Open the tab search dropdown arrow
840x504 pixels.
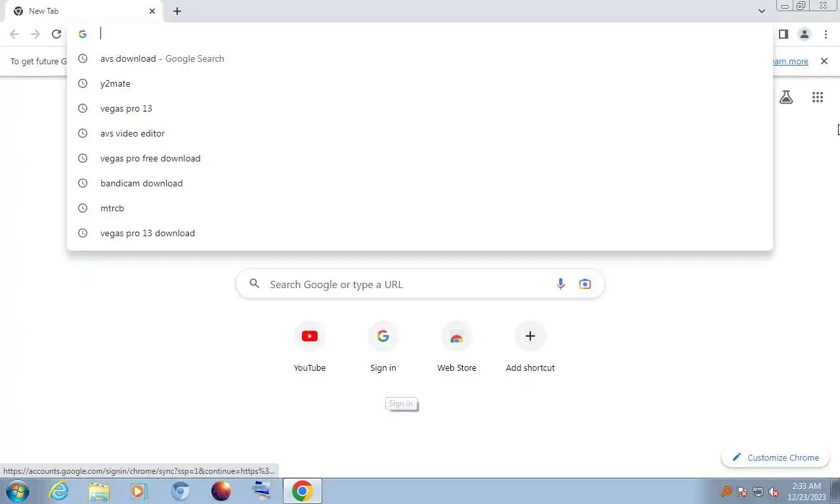click(x=761, y=11)
